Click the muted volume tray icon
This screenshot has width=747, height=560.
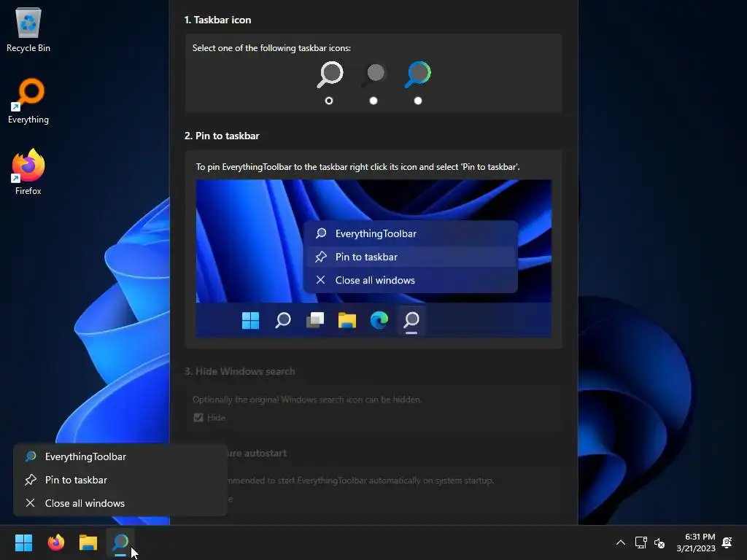click(x=659, y=542)
